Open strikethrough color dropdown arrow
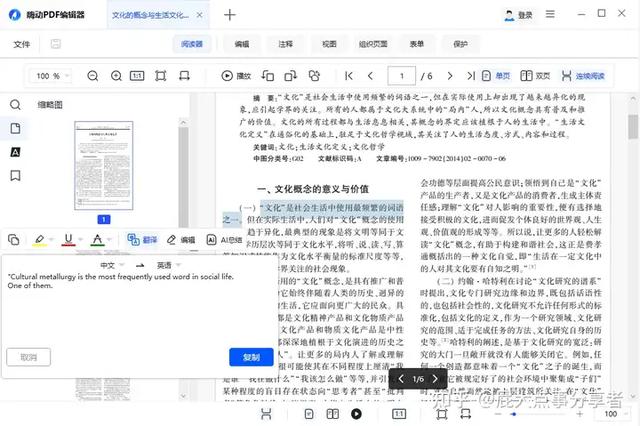 point(109,240)
